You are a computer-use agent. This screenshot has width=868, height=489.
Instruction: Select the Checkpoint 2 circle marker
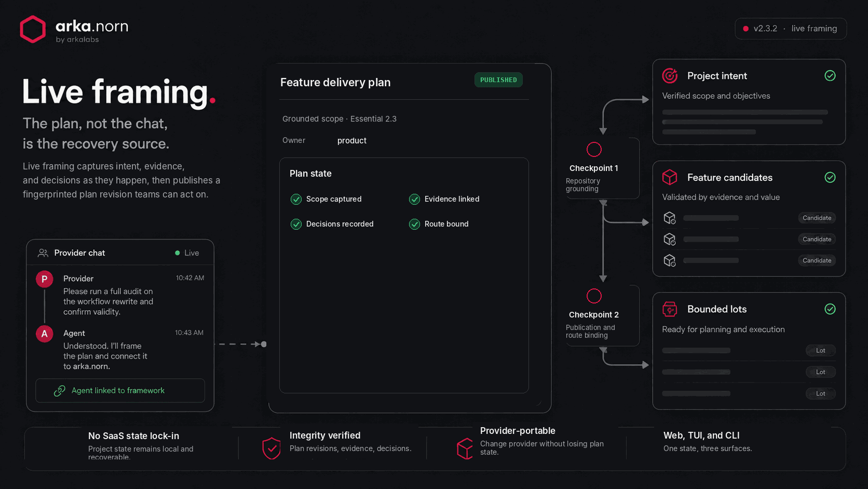(594, 296)
